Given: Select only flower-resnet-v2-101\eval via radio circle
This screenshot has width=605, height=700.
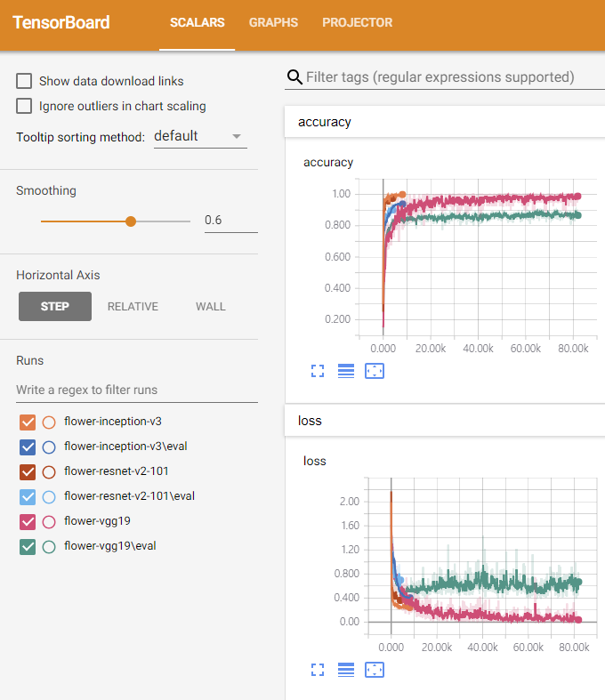Looking at the screenshot, I should coord(49,497).
